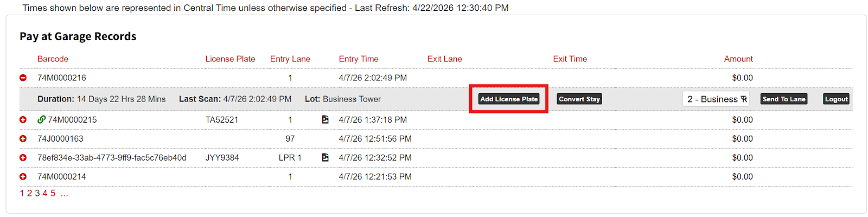Expand the 74J0000163 record row
Viewport: 868px width, 217px height.
click(x=23, y=139)
